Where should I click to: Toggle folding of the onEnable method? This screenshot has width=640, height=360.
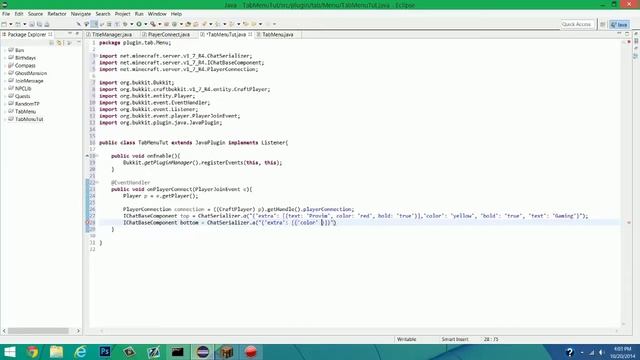pyautogui.click(x=97, y=156)
